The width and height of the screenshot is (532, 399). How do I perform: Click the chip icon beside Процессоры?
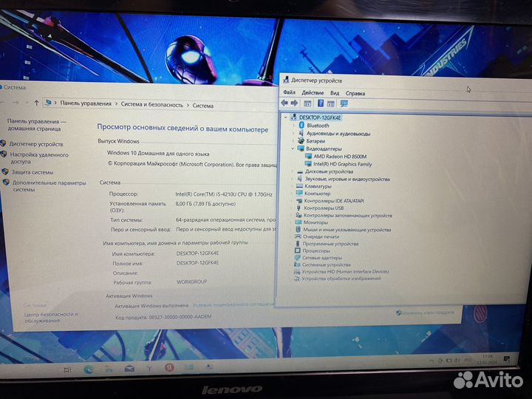(297, 250)
